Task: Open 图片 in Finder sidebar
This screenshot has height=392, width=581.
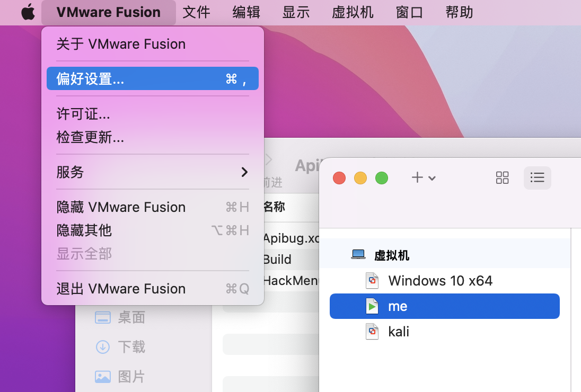Action: click(x=131, y=377)
